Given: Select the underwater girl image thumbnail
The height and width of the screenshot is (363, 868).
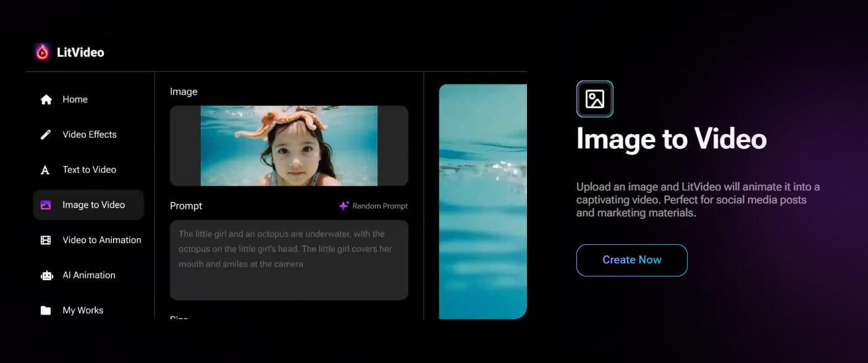Looking at the screenshot, I should 289,145.
